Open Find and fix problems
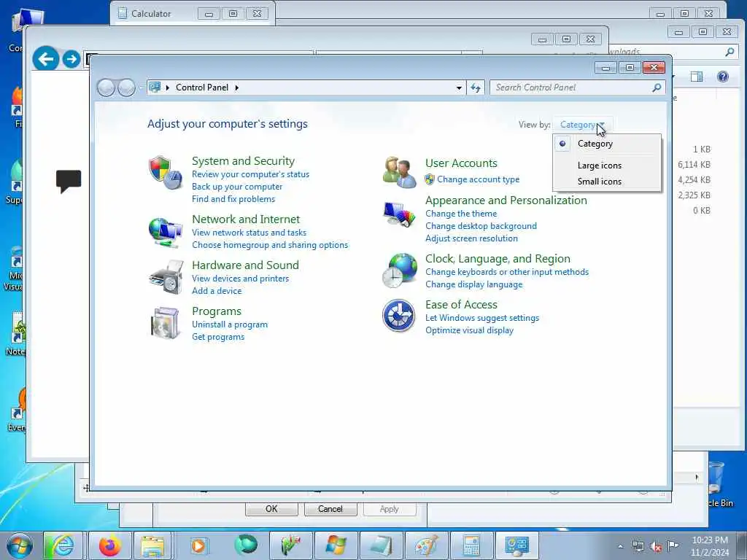Image resolution: width=747 pixels, height=560 pixels. [x=233, y=199]
